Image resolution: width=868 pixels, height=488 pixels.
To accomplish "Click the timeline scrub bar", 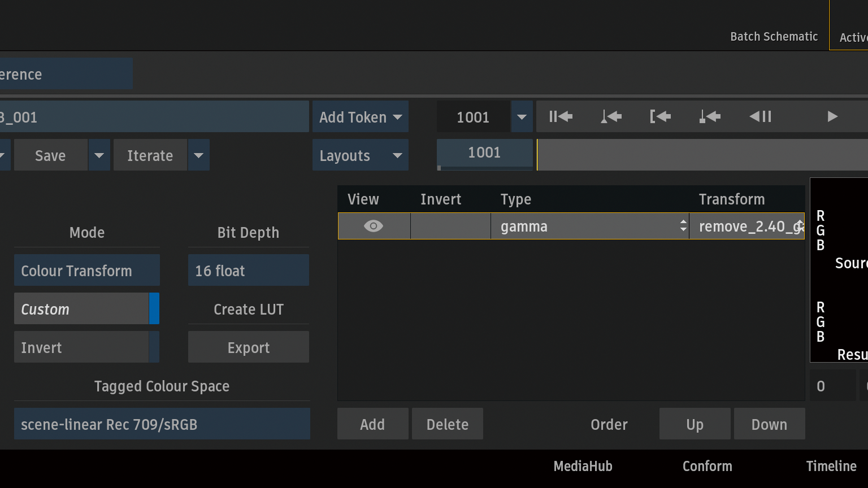I will (701, 155).
